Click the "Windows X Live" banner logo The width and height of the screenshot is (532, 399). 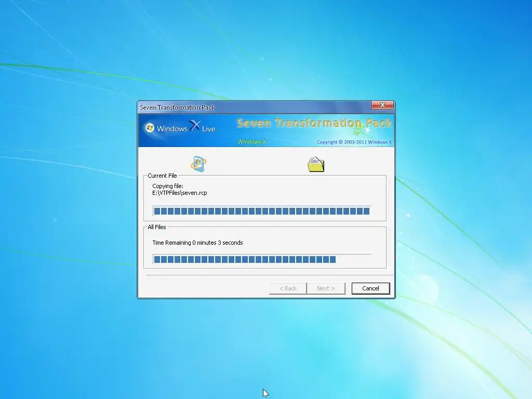[x=180, y=127]
